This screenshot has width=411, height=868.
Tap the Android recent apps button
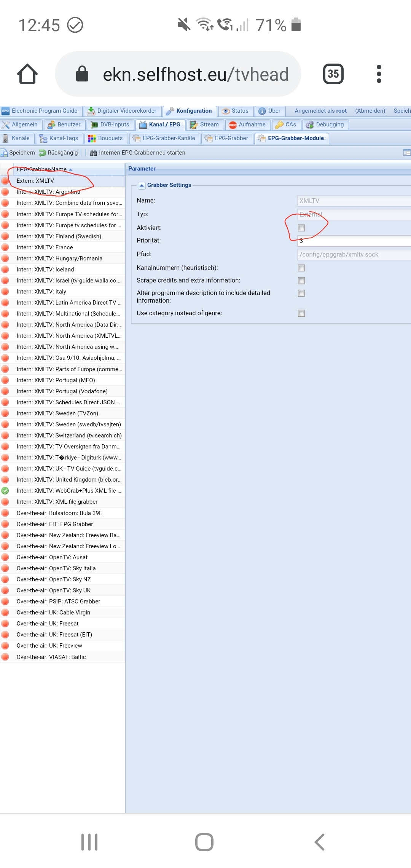coord(89,842)
